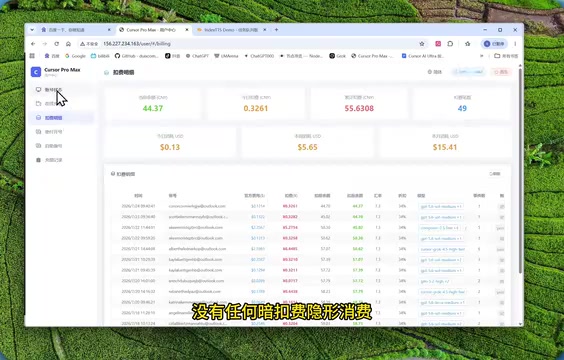Click the ¥0.3282 deduction cell
Screen dimensions: 564x360
coord(290,217)
